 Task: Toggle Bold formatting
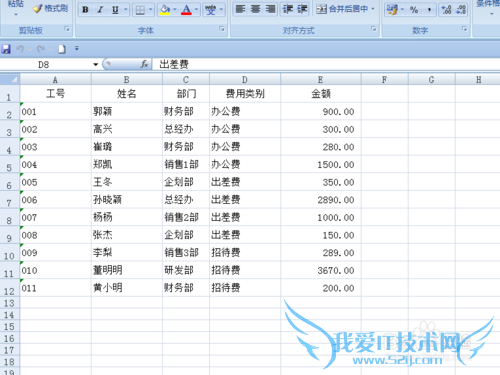(85, 10)
